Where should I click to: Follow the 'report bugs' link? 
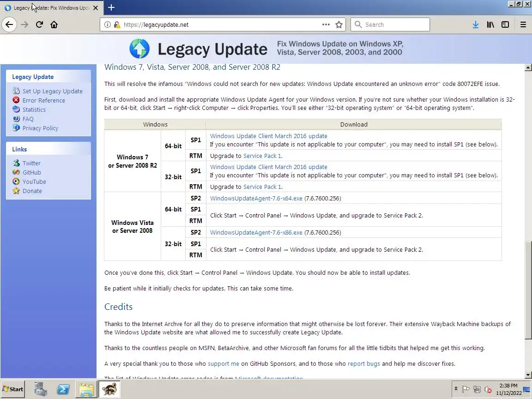click(364, 363)
